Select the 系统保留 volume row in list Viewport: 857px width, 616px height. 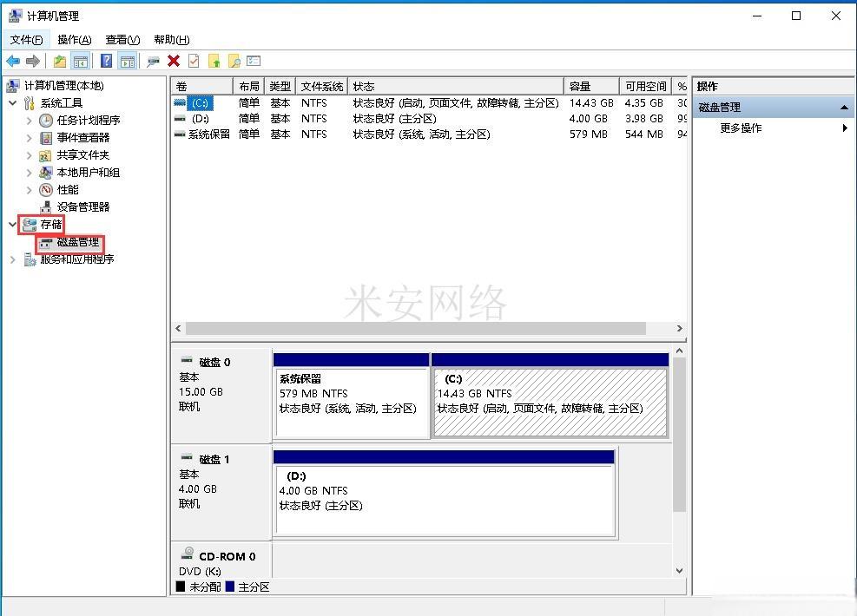[x=429, y=134]
